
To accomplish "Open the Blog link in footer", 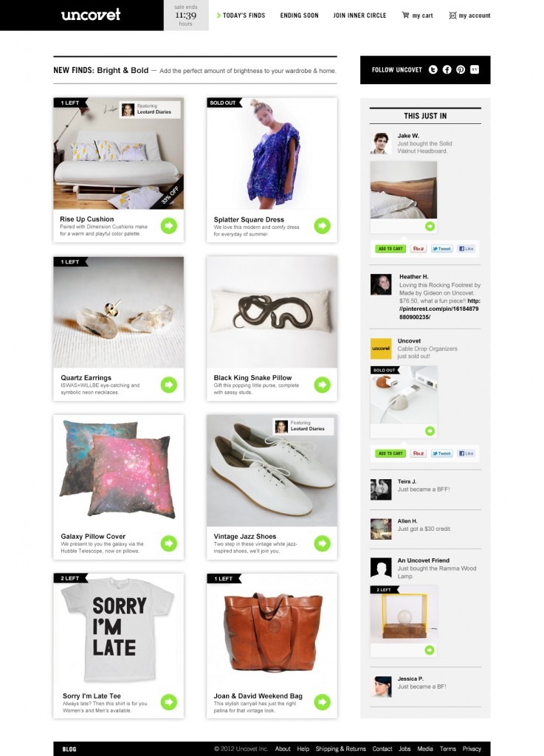I will [69, 749].
